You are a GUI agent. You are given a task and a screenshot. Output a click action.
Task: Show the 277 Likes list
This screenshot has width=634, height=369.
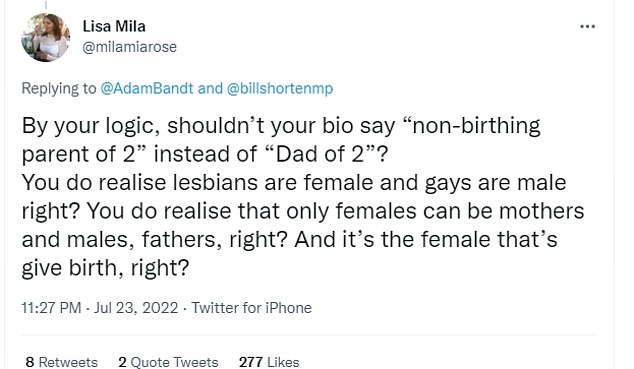click(x=269, y=362)
